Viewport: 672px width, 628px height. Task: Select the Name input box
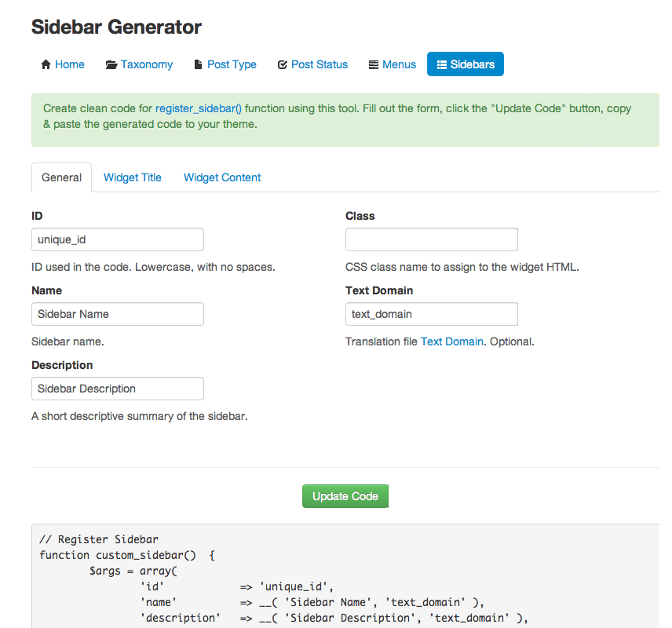click(118, 314)
